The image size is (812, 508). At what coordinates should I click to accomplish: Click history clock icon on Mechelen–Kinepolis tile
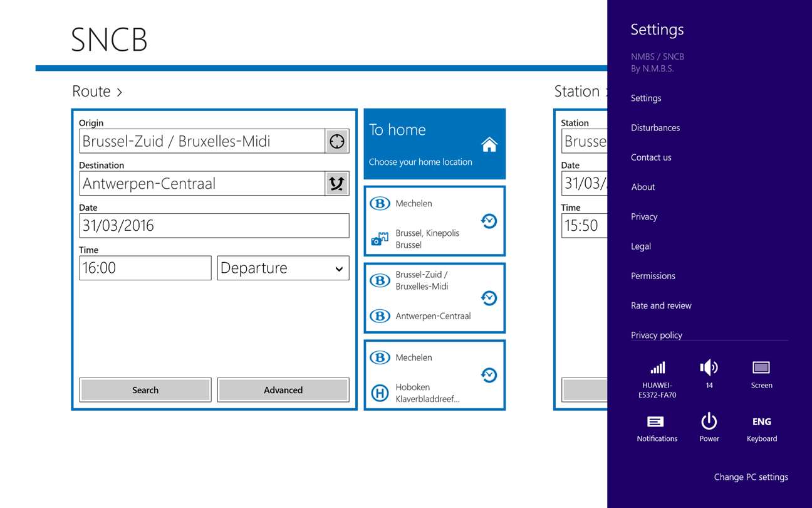489,221
